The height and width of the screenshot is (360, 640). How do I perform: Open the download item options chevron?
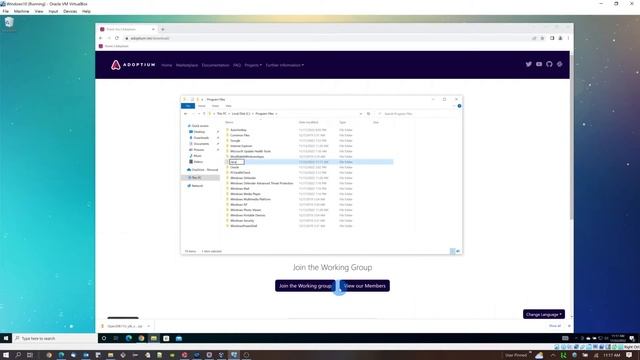149,326
